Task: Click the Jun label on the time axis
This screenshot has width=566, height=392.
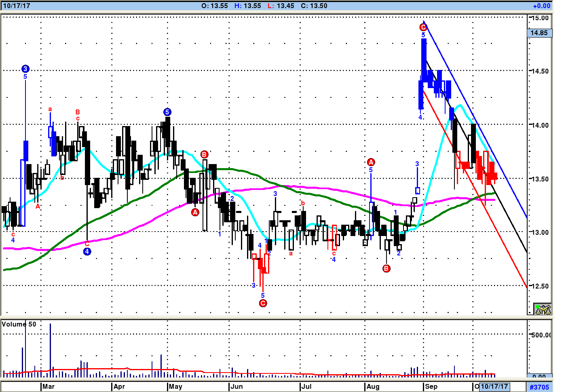Action: tap(237, 386)
